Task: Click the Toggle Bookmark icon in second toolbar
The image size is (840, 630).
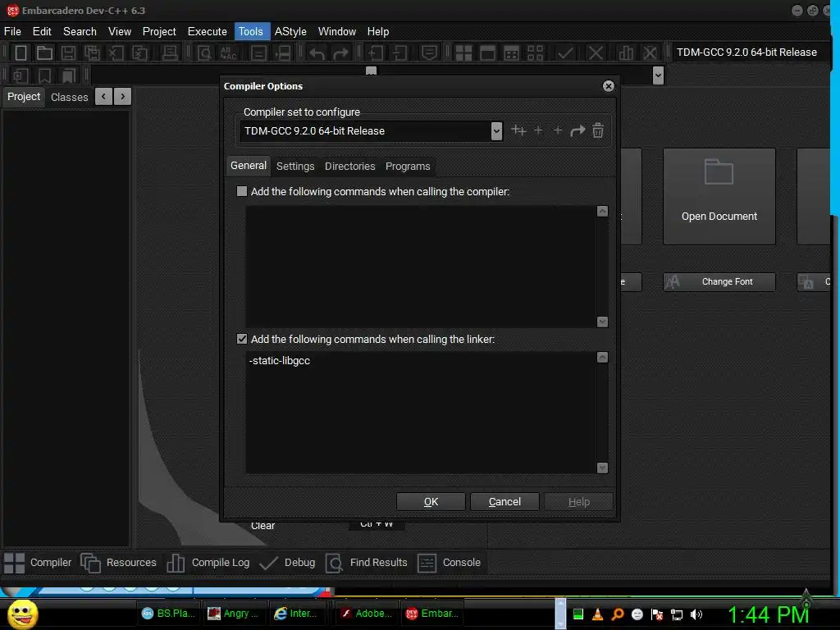Action: (44, 75)
